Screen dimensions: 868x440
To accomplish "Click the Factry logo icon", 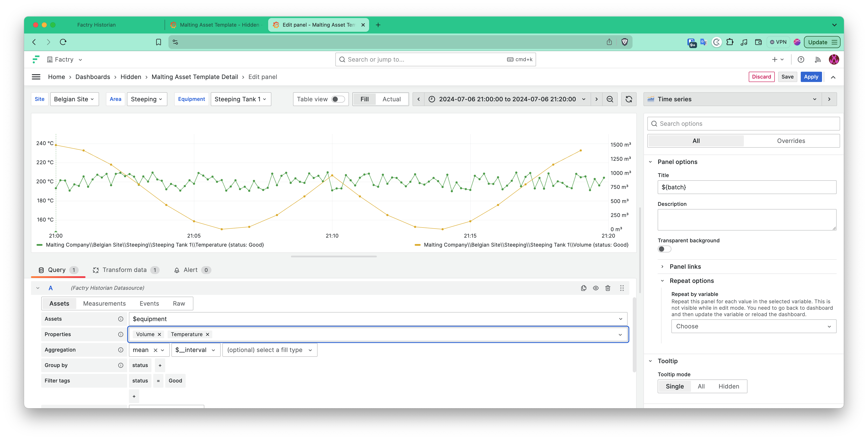I will [x=36, y=59].
